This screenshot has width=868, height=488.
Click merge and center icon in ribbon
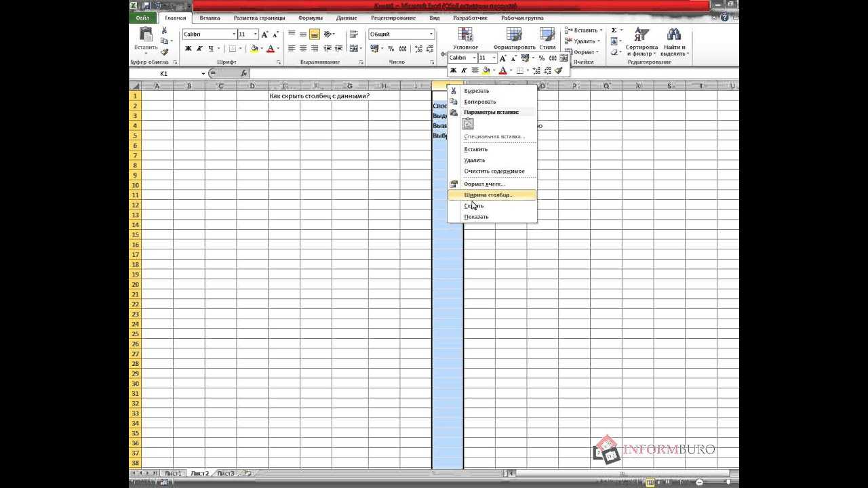point(354,49)
